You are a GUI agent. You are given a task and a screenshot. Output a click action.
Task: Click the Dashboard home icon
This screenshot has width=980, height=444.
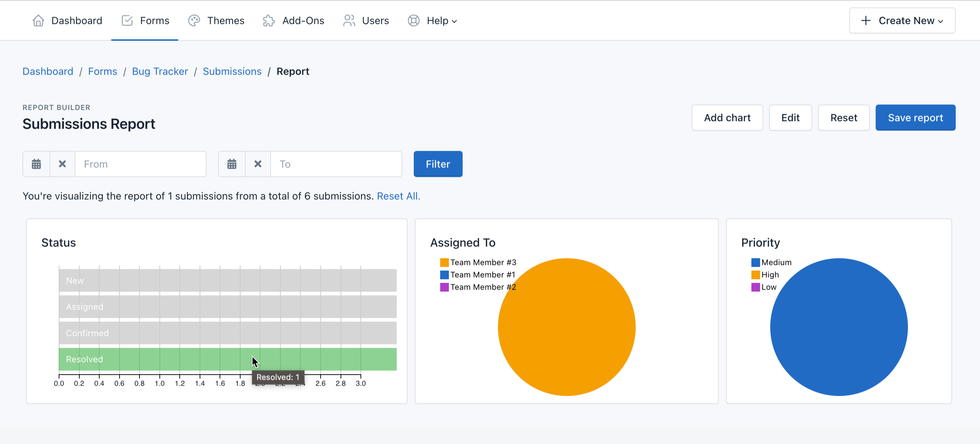38,21
